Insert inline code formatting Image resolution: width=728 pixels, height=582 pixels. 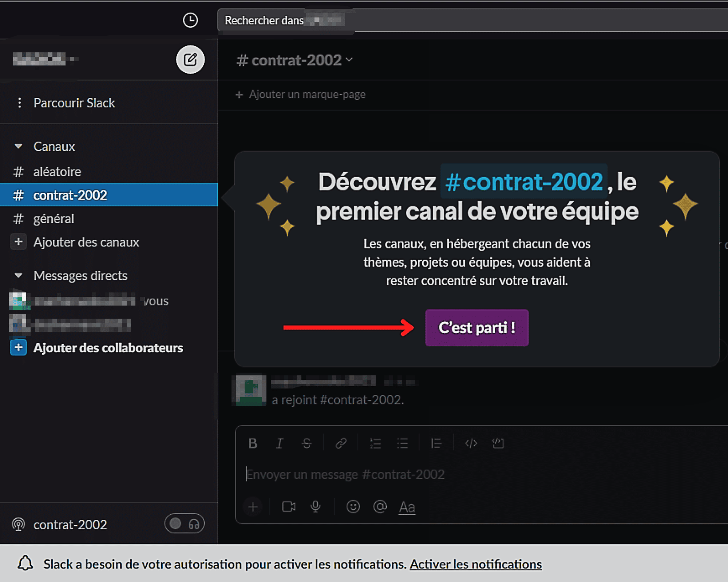[471, 443]
